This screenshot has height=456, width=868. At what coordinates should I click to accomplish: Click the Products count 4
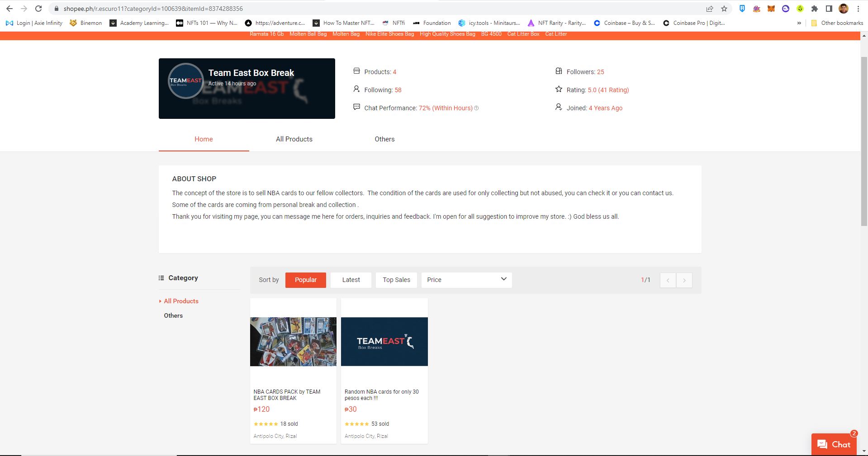tap(394, 72)
